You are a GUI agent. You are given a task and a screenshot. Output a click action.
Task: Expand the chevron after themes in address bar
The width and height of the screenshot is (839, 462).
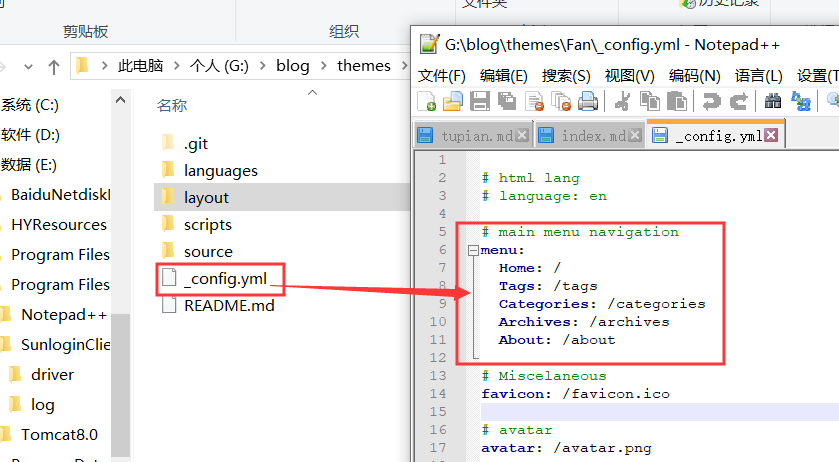(405, 66)
